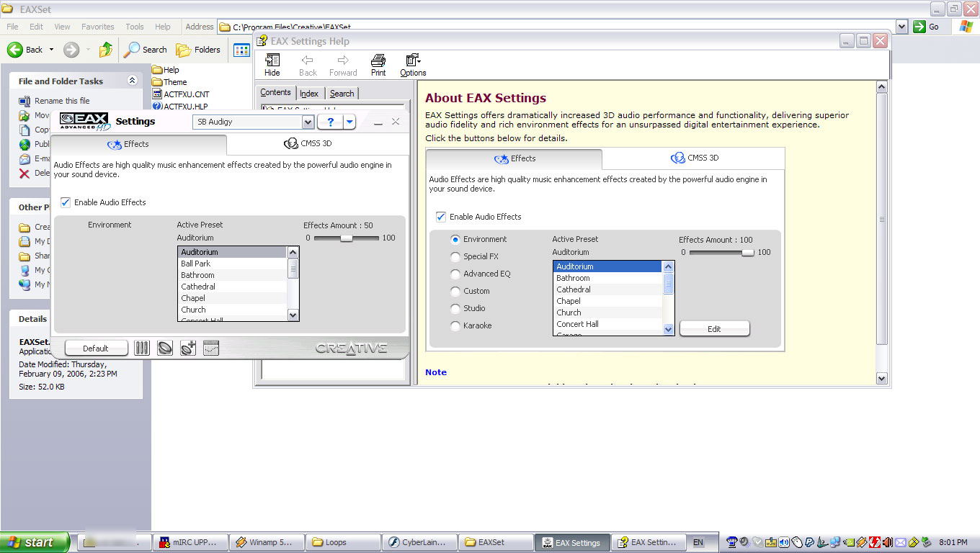The image size is (980, 553).
Task: Click the Hide icon in help toolbar
Action: (272, 65)
